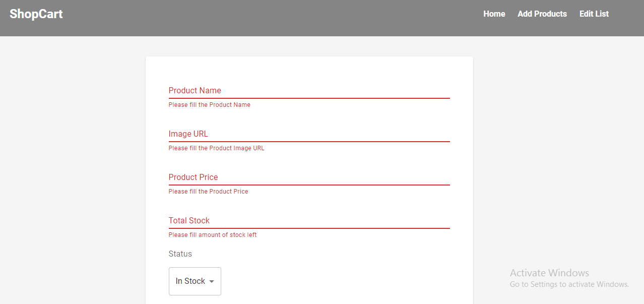
Task: Navigate to Home in the navbar
Action: click(494, 14)
